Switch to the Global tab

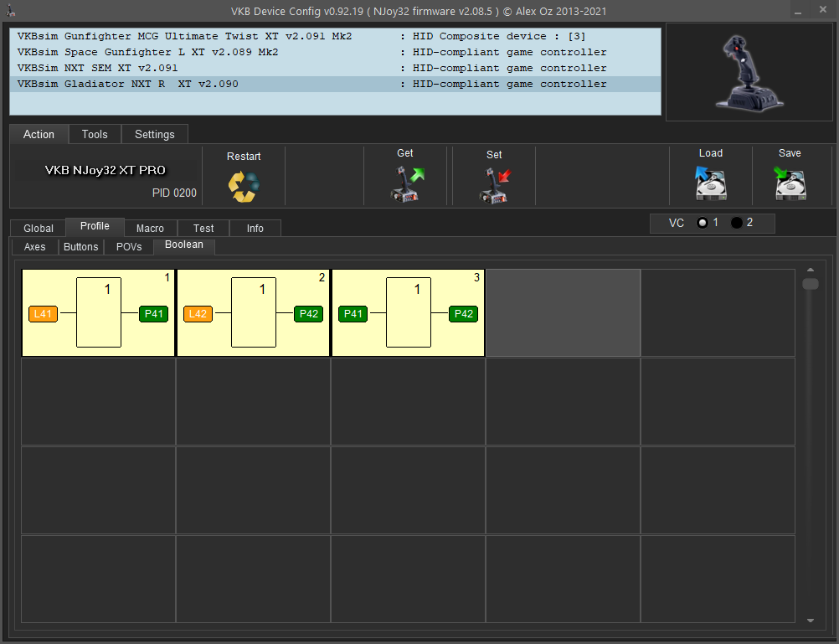[x=38, y=228]
